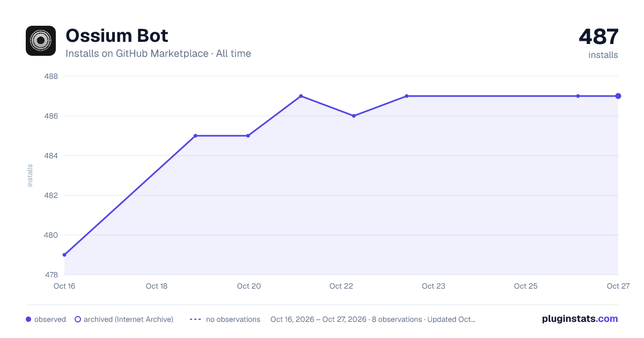The height and width of the screenshot is (338, 644).
Task: Select the data point at 485 after Oct 18
Action: point(195,136)
